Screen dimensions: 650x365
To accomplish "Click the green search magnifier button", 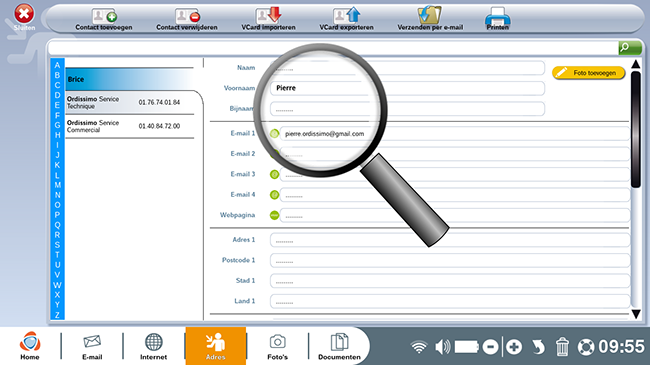I will tap(630, 48).
